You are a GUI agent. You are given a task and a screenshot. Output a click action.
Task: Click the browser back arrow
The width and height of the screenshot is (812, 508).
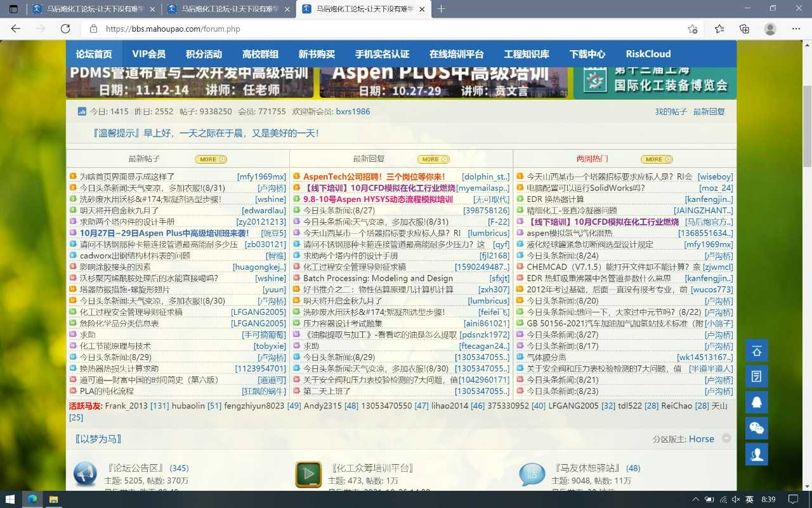click(16, 29)
